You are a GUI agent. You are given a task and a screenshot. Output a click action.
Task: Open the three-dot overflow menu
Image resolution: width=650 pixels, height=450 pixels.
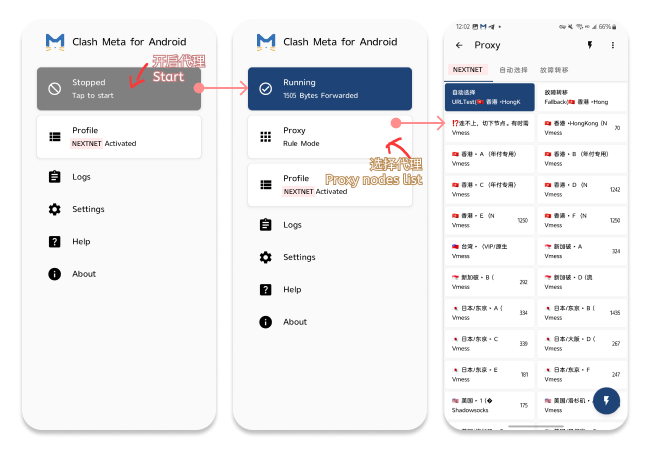tap(613, 45)
